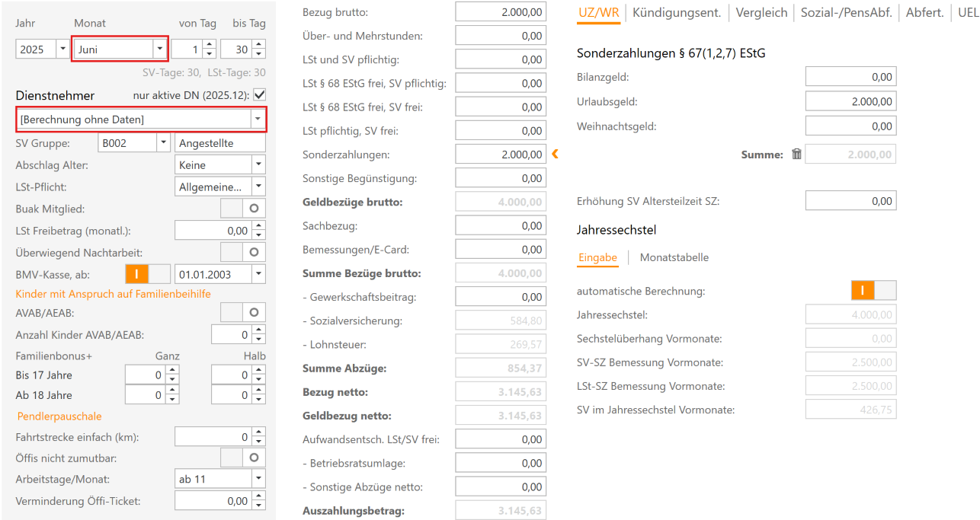Increase 'bis Tag' value with up arrow

(260, 44)
